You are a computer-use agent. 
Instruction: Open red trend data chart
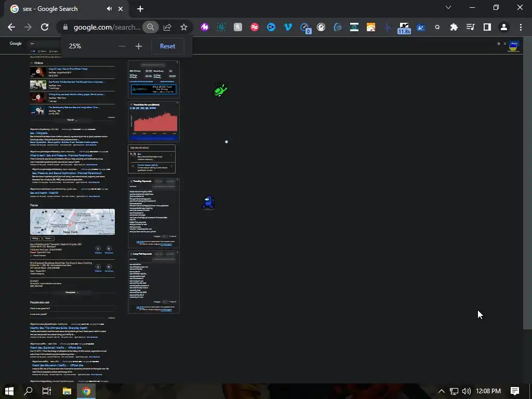point(155,122)
